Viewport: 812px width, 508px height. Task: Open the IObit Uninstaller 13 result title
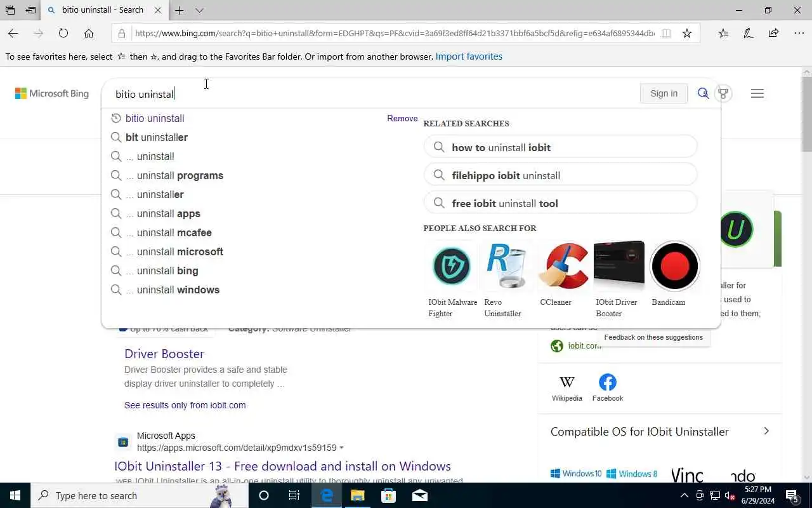point(282,466)
